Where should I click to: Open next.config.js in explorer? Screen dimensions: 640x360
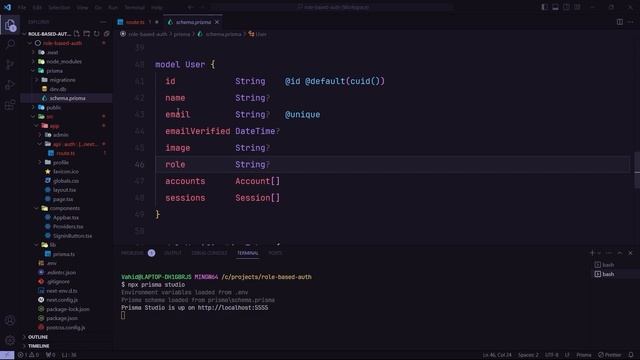click(62, 300)
